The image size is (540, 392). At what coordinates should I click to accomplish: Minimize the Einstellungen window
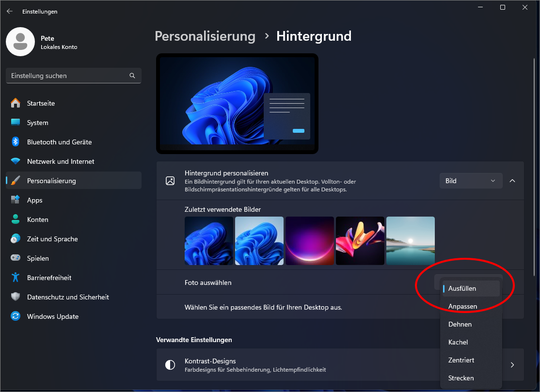click(480, 7)
